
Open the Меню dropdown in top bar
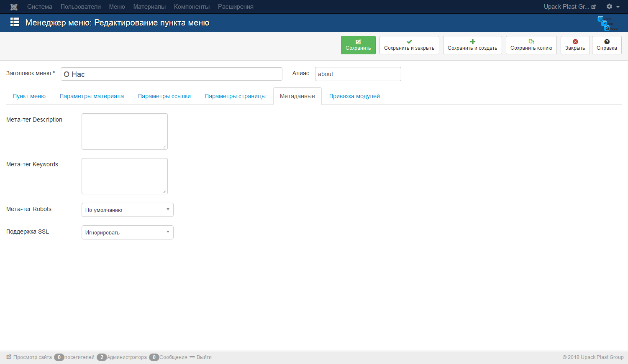(x=117, y=7)
